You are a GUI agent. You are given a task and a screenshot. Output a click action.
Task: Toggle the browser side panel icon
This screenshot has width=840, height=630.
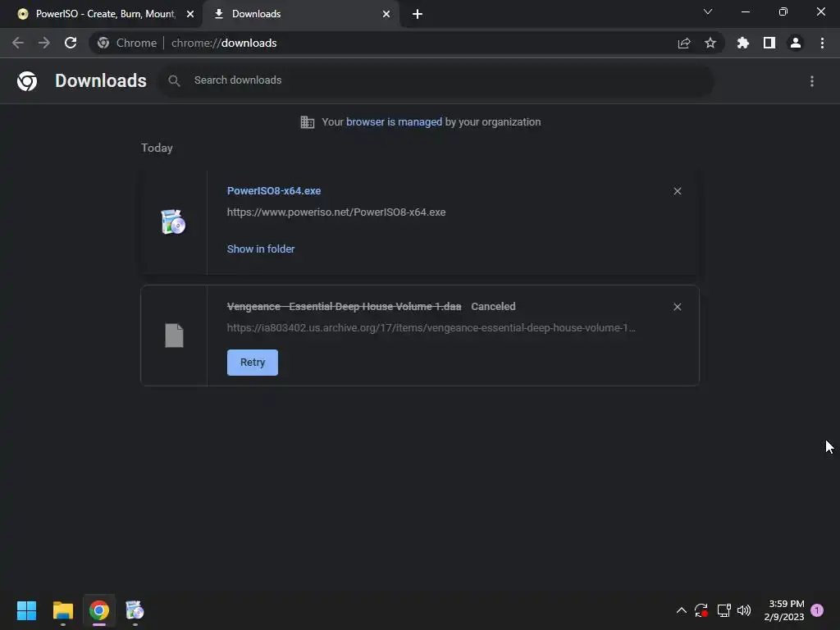(x=769, y=43)
